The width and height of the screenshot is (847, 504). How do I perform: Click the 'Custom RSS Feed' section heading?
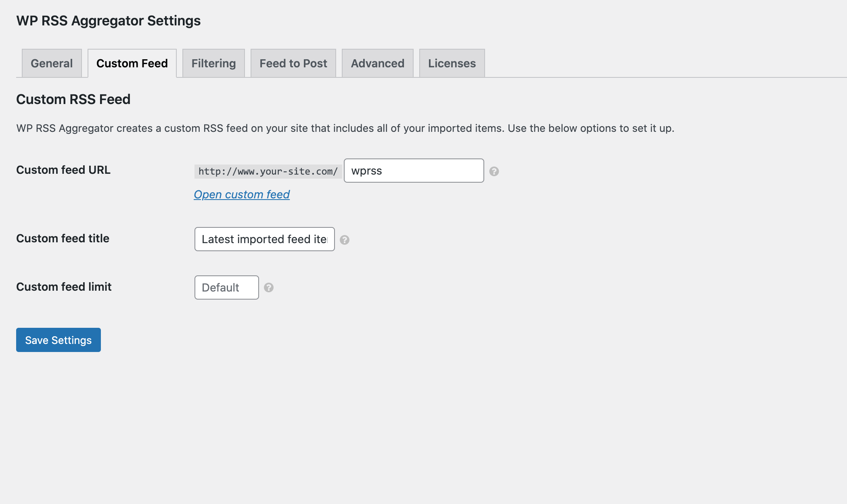[x=73, y=99]
